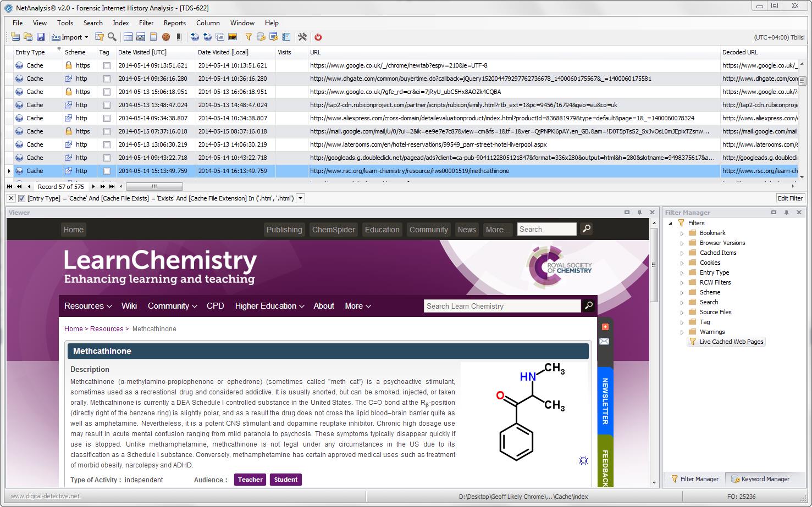Image resolution: width=812 pixels, height=507 pixels.
Task: Click the binoculars toolbar icon
Action: click(141, 37)
